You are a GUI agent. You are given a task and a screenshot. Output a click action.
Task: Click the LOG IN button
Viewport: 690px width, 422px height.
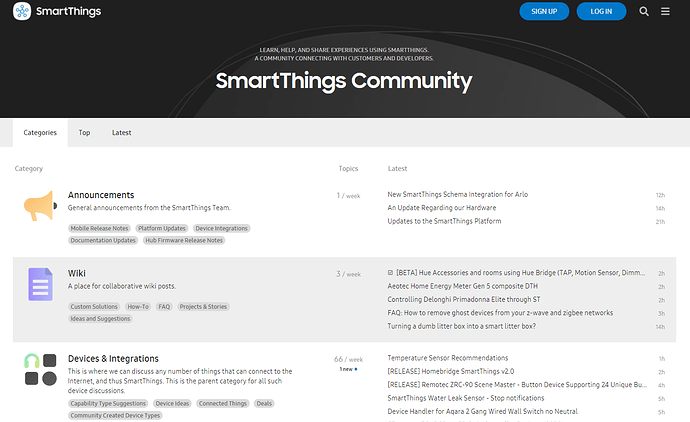(x=601, y=11)
